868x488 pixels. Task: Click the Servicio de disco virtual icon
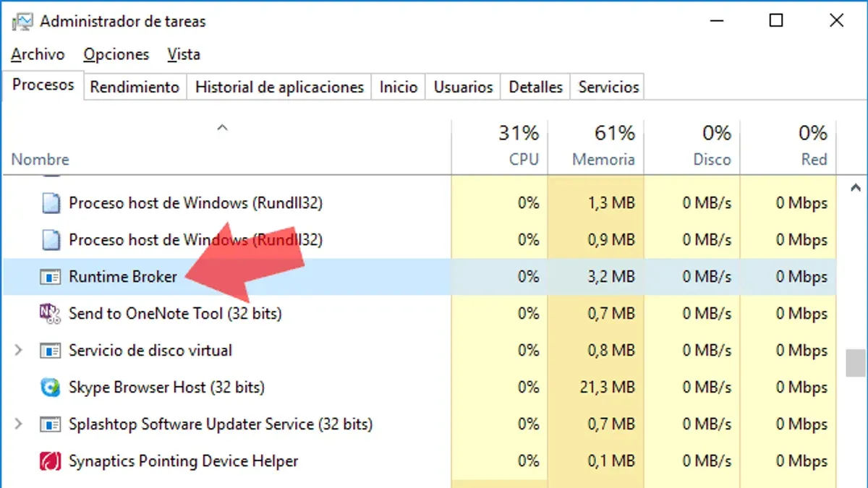point(50,351)
